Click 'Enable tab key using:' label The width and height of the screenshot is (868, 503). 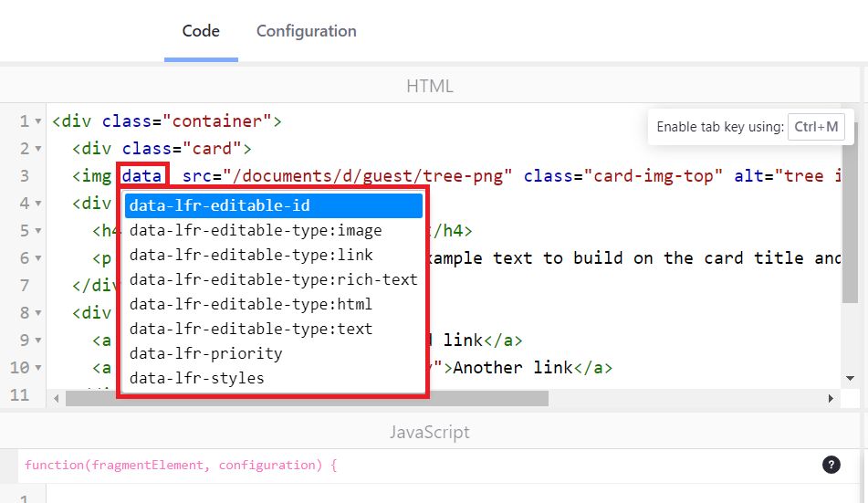click(x=720, y=127)
